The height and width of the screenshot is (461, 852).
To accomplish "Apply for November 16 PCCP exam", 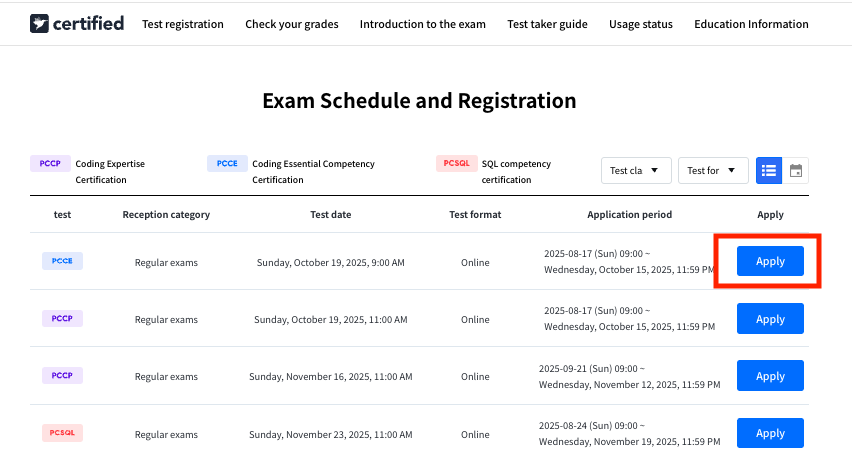I will 770,376.
